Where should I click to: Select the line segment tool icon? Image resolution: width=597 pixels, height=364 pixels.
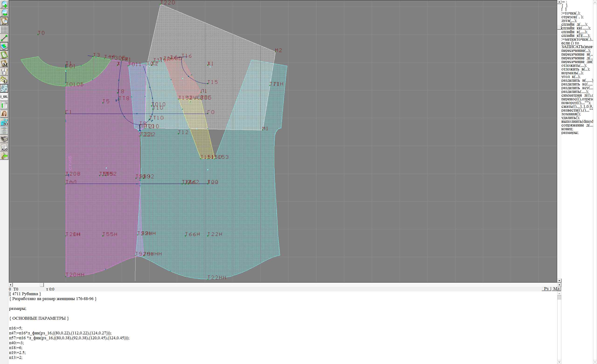(x=4, y=38)
